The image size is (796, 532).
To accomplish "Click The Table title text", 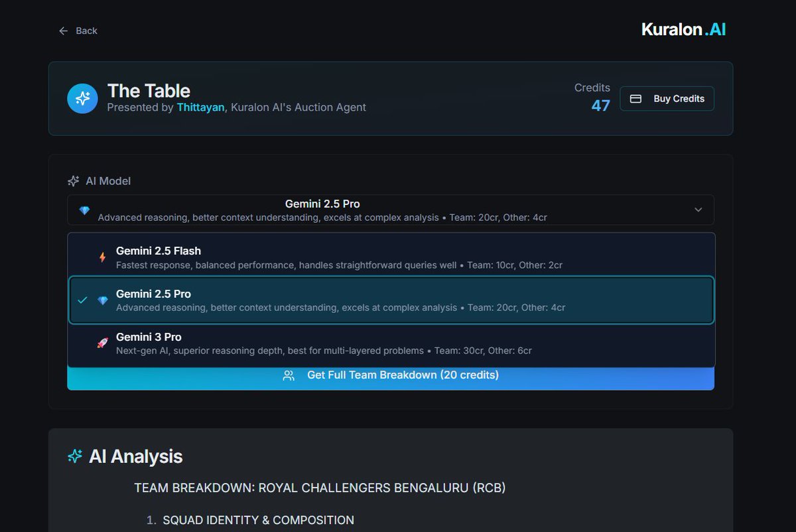I will (x=149, y=91).
